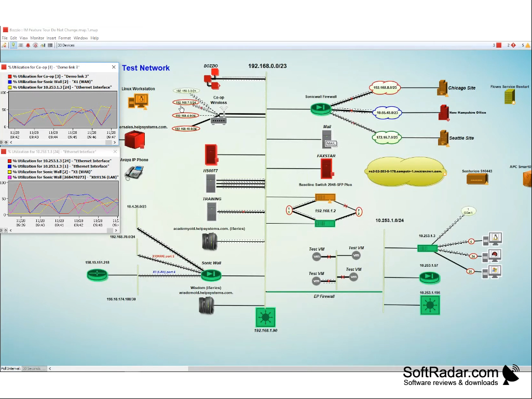The width and height of the screenshot is (532, 399).
Task: Click the orange triangle warning status indicator
Action: pyautogui.click(x=528, y=45)
